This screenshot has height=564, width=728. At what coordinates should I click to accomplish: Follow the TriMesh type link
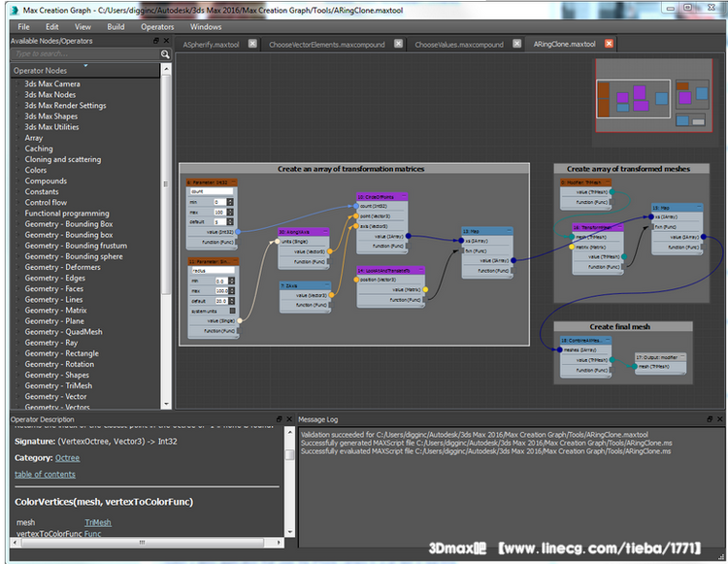(97, 522)
